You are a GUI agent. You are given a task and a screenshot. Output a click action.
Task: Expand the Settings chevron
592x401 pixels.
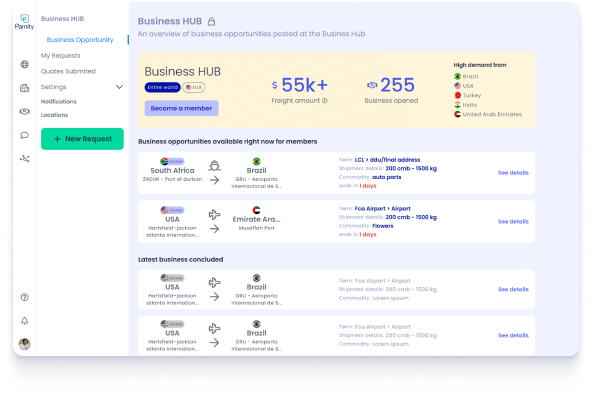pyautogui.click(x=119, y=87)
